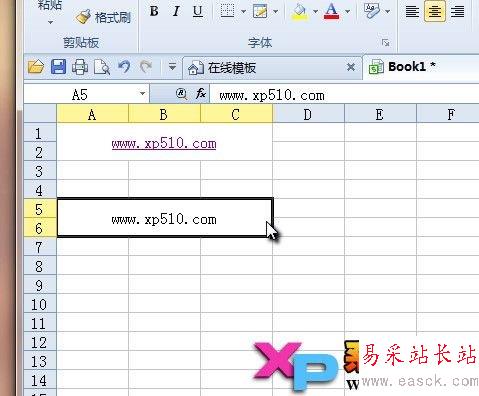Toggle center alignment button
The width and height of the screenshot is (479, 396).
(x=435, y=12)
